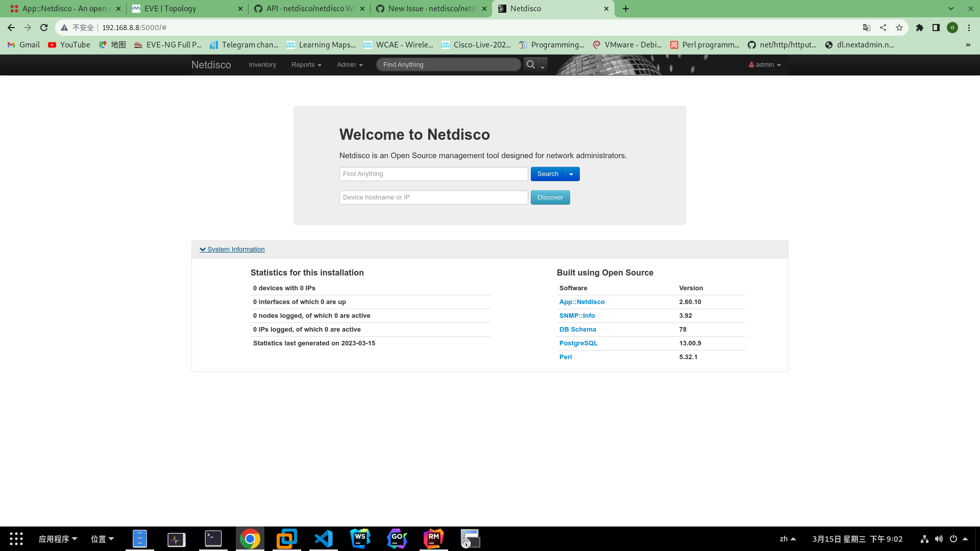Bookmark this page using the star icon
The image size is (980, 551).
[x=900, y=28]
